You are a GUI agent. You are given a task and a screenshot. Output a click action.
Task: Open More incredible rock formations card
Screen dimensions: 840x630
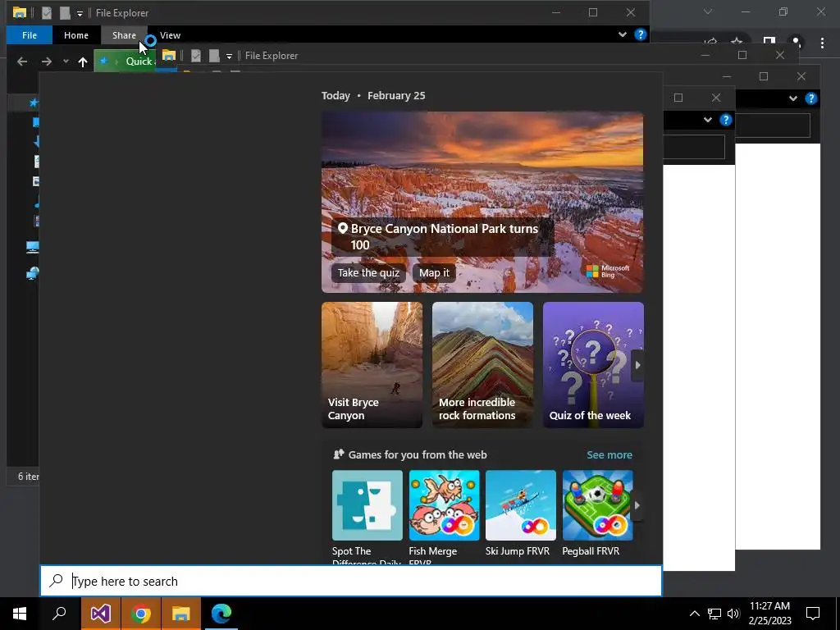pyautogui.click(x=482, y=365)
